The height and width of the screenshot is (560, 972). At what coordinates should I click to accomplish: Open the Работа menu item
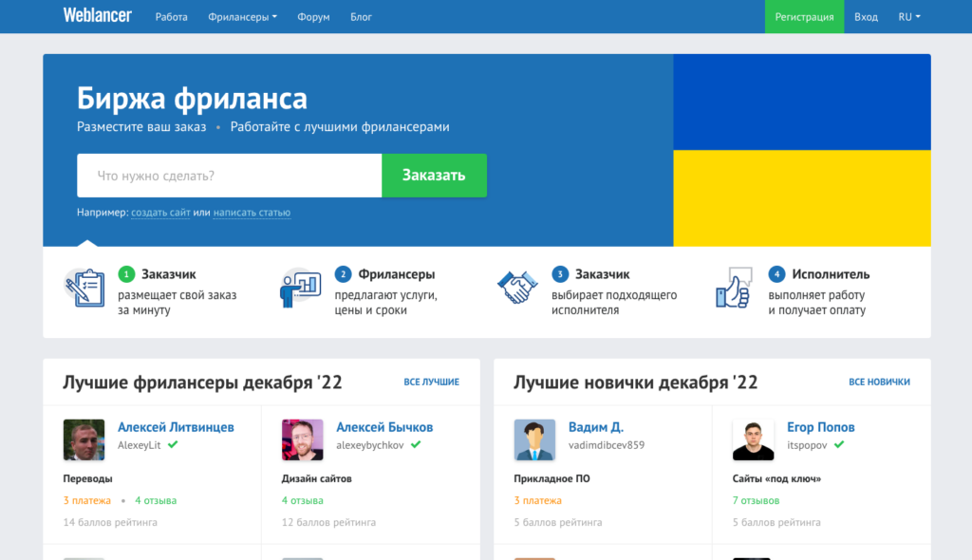tap(171, 17)
